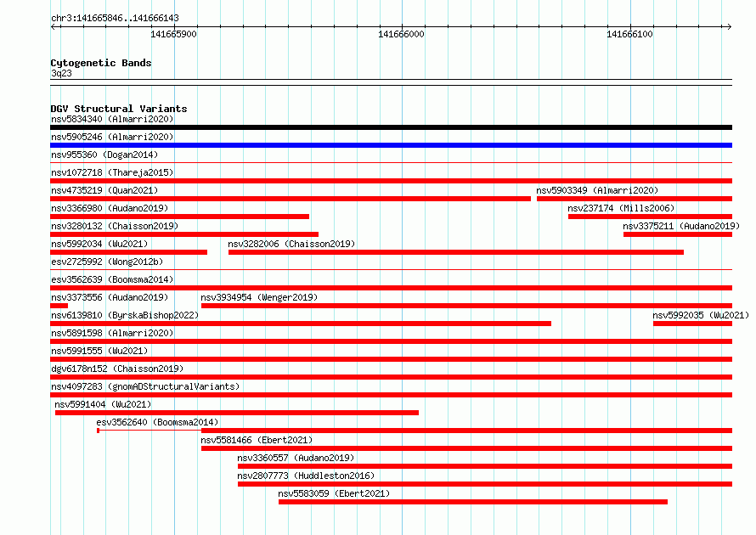This screenshot has width=756, height=535.
Task: Click the nsv5834340 (Almarri2020) variant label
Action: tap(112, 119)
